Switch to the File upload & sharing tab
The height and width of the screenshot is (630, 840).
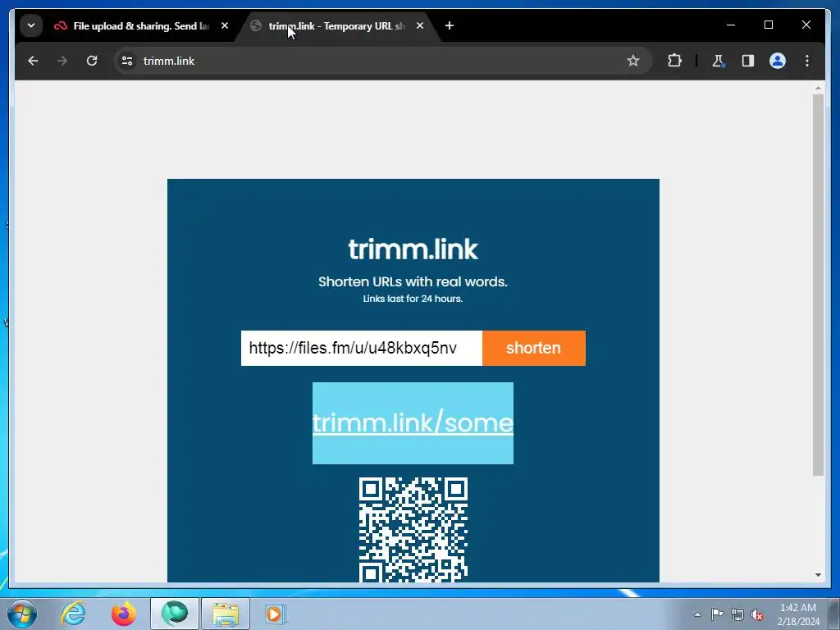(141, 25)
